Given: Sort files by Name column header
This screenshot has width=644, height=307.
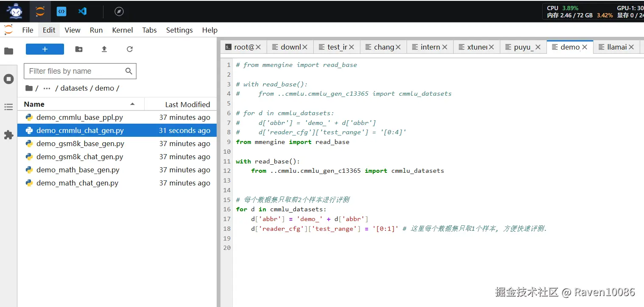Looking at the screenshot, I should pos(81,104).
